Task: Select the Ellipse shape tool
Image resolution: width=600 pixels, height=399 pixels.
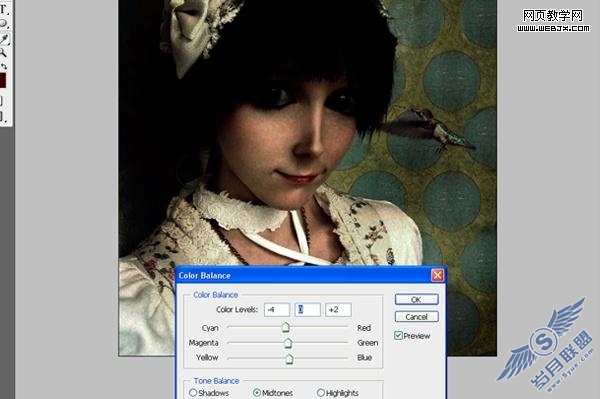Action: coord(4,24)
